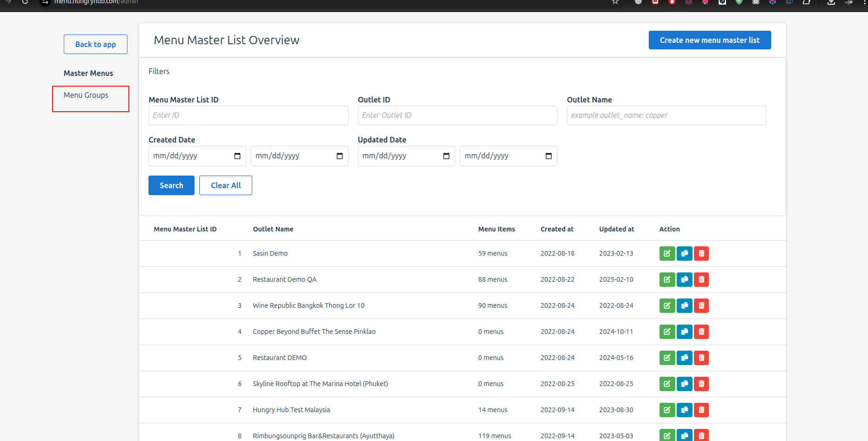Edit the Copper Beyond Buffet The Sense Pinklao entry
Screen dimensions: 868x441
667,332
